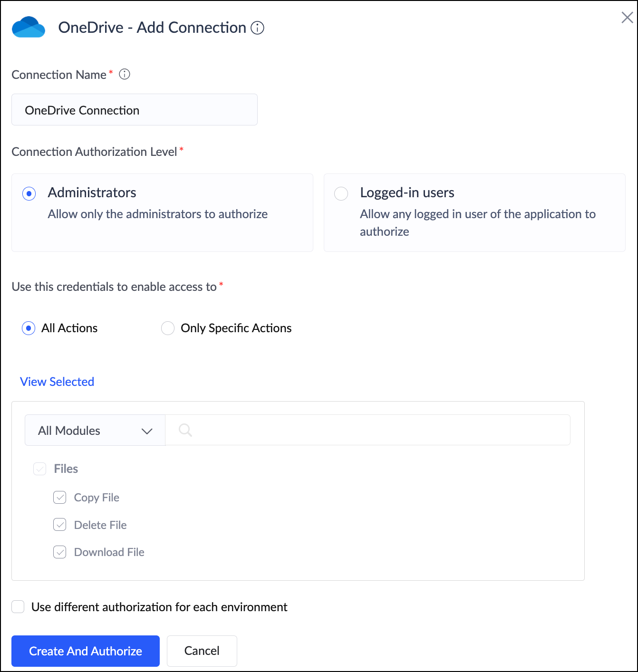The width and height of the screenshot is (638, 672).
Task: Click the OneDrive cloud logo icon
Action: pyautogui.click(x=29, y=27)
